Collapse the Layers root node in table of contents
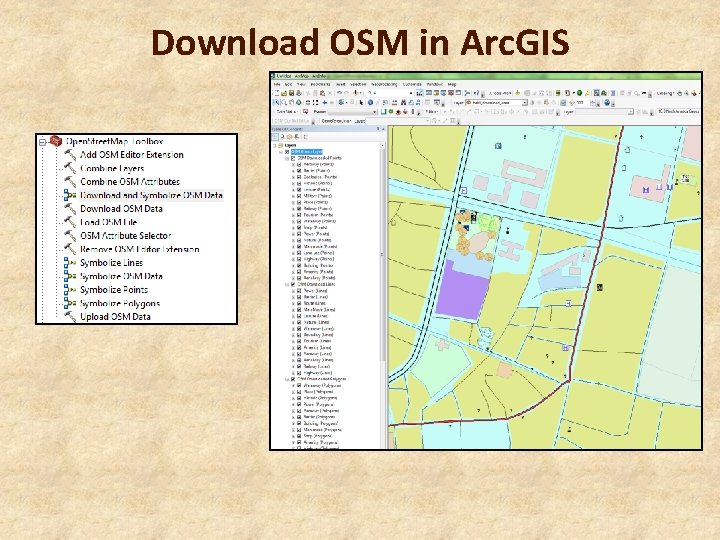The height and width of the screenshot is (540, 720). [x=275, y=146]
